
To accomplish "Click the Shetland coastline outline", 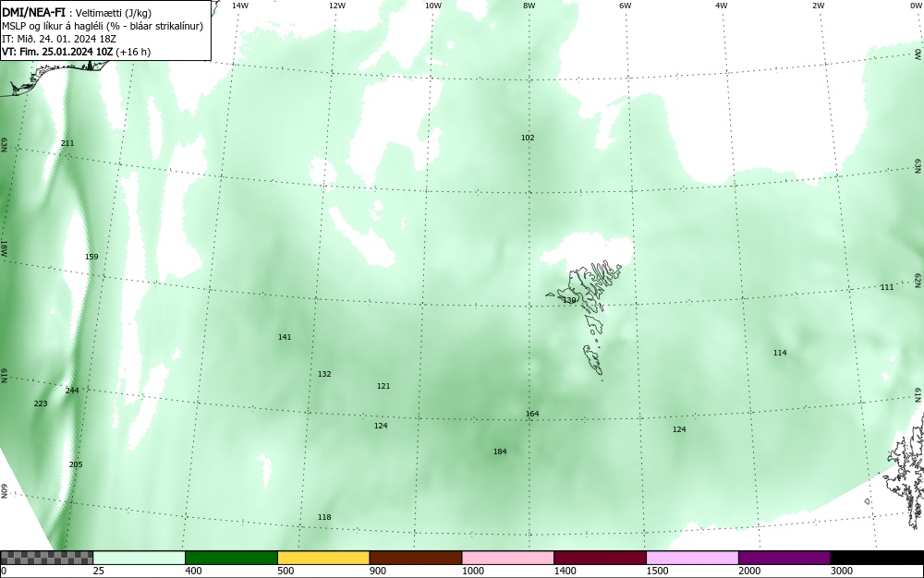I will point(906,470).
